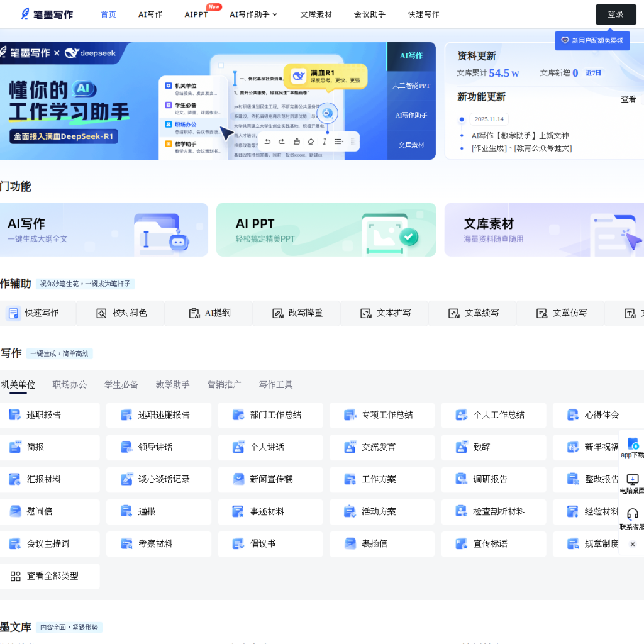
Task: Open the 活动方案 template
Action: [382, 511]
